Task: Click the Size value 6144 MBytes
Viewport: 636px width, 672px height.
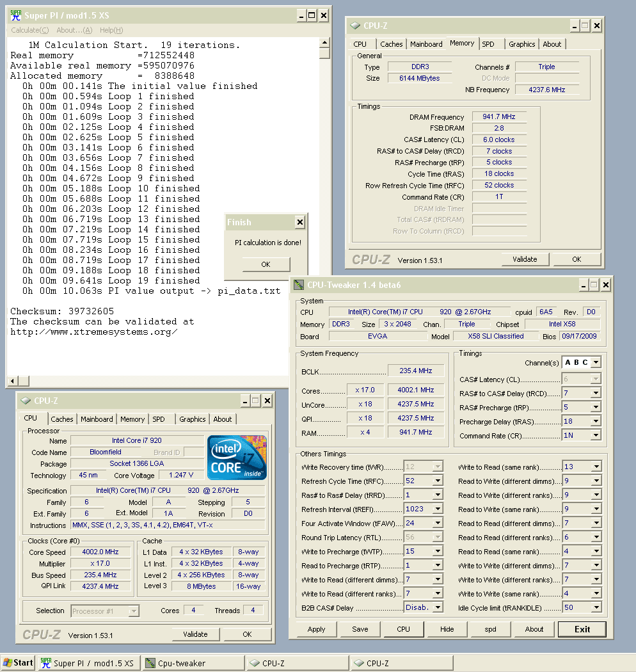Action: 420,79
